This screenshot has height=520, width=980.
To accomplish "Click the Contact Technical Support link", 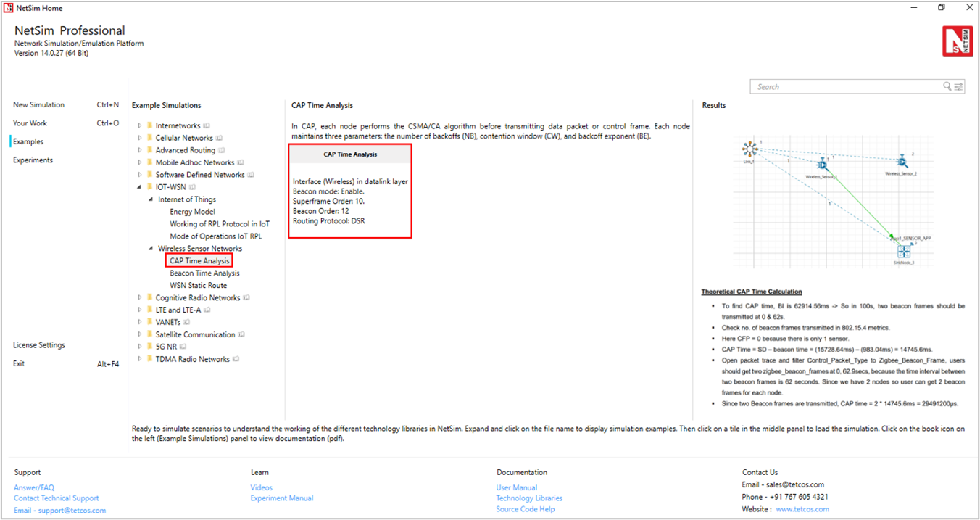I will 57,498.
